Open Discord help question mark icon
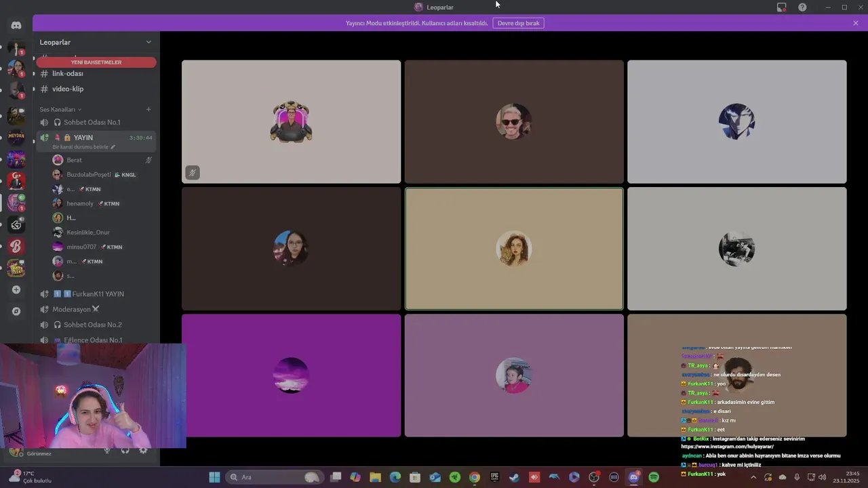The height and width of the screenshot is (488, 868). [802, 7]
